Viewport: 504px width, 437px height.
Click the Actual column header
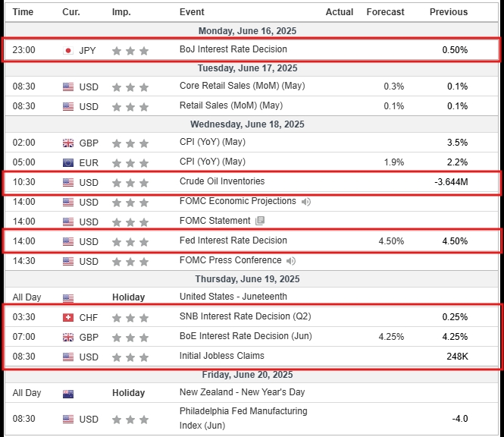click(340, 12)
